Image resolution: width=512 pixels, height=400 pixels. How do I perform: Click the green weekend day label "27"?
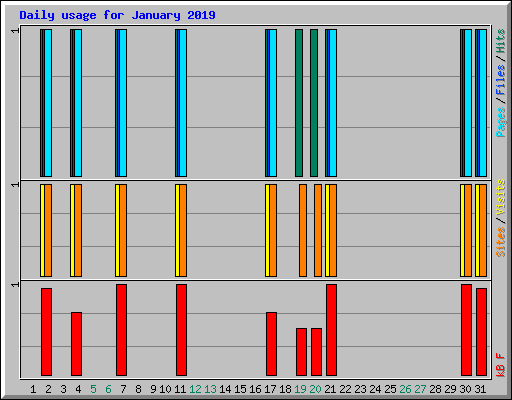420,389
